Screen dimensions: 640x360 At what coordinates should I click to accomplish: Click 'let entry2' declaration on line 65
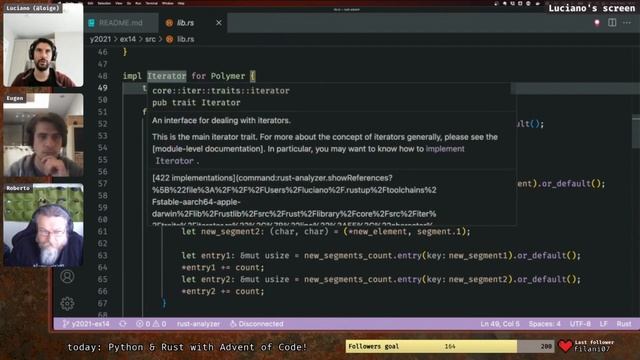(209, 279)
